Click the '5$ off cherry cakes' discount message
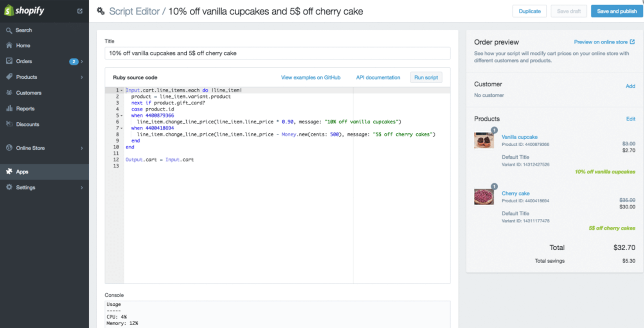The image size is (644, 328). coord(612,228)
